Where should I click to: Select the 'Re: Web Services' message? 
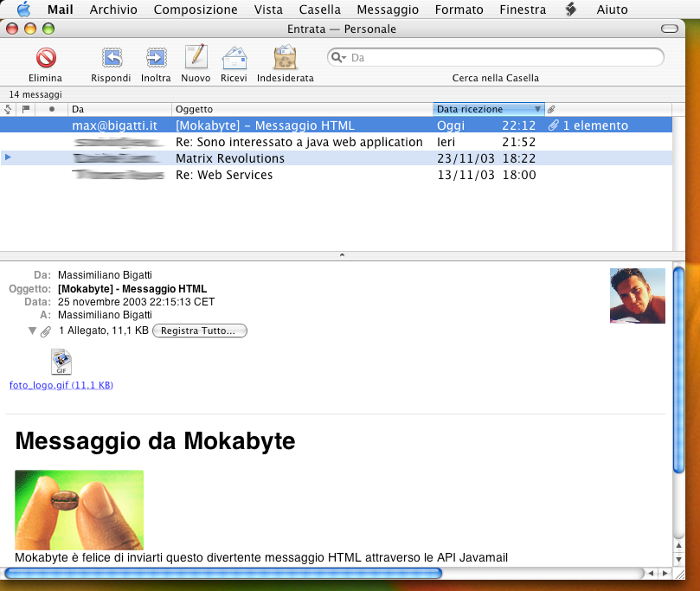336,175
